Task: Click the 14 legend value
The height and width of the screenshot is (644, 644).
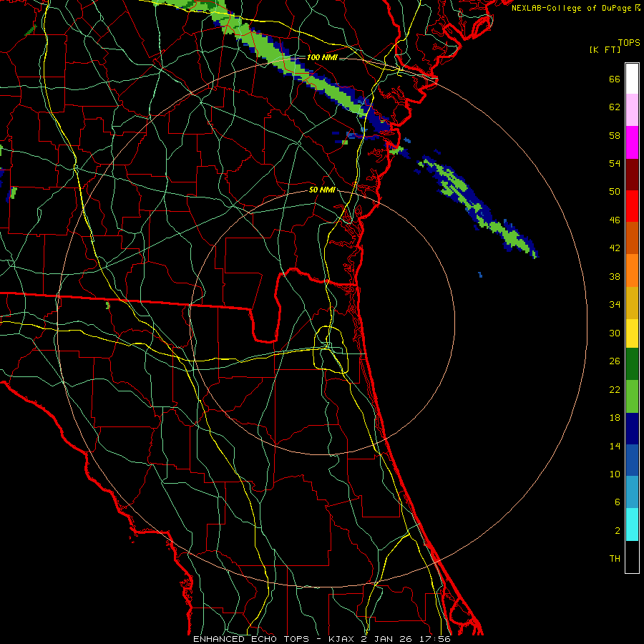Action: [x=615, y=446]
